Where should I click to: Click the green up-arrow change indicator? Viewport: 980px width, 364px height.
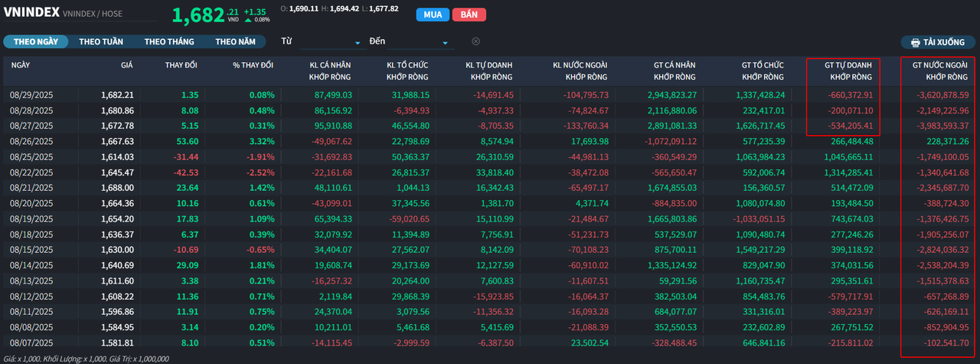coord(248,20)
